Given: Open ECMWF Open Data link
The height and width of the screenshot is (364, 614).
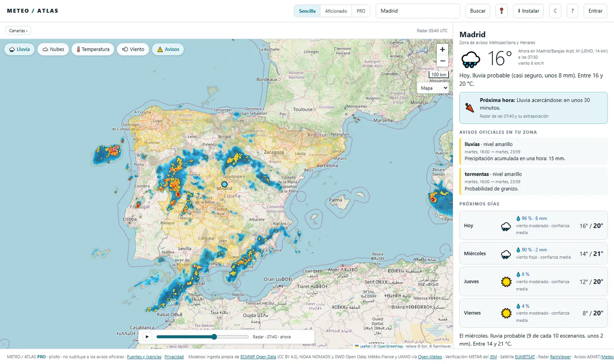Looking at the screenshot, I should 258,357.
